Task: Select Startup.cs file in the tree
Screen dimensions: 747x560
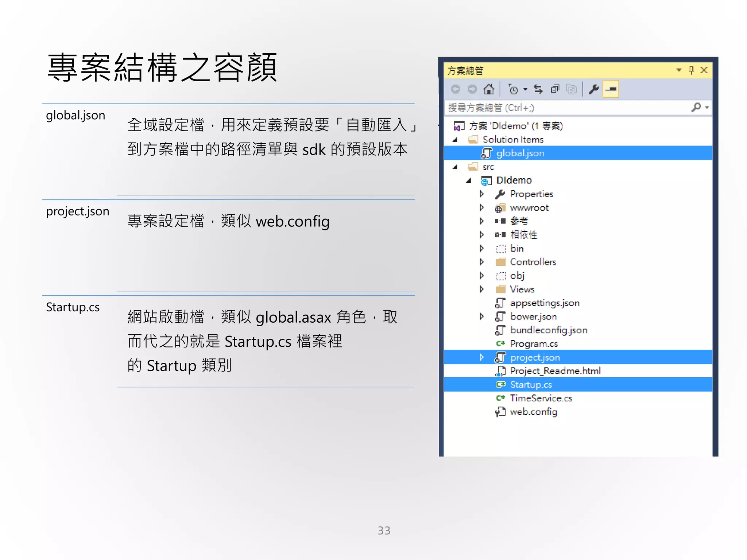Action: (531, 385)
